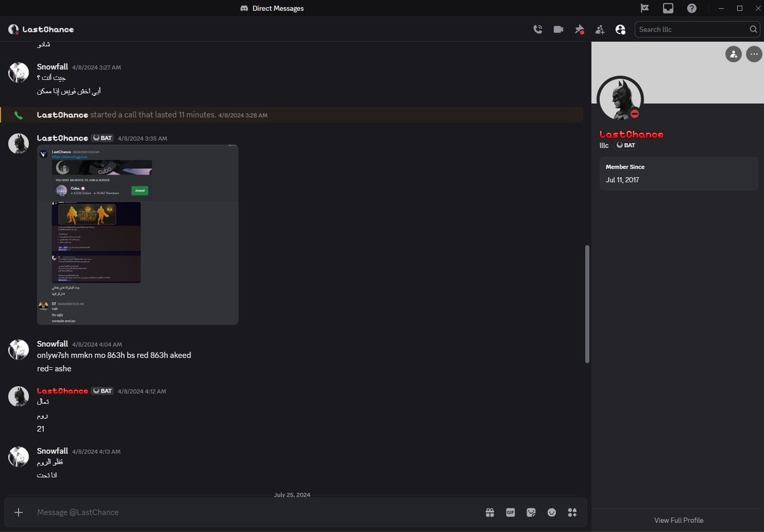Start a video call
This screenshot has height=532, width=764.
pyautogui.click(x=558, y=29)
